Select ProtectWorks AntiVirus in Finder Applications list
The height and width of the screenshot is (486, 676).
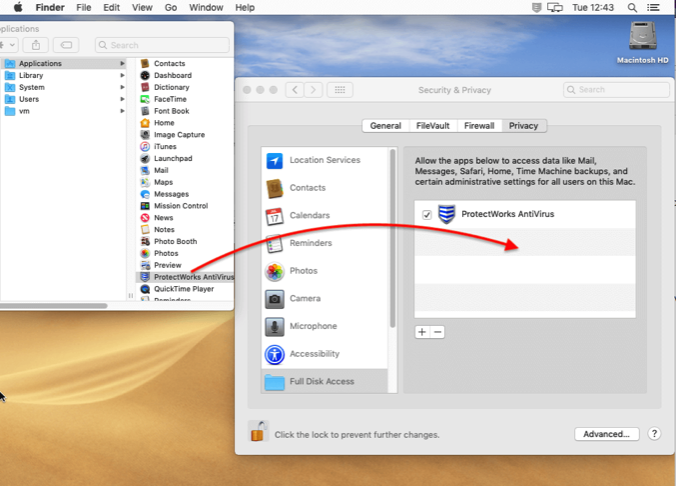(185, 277)
